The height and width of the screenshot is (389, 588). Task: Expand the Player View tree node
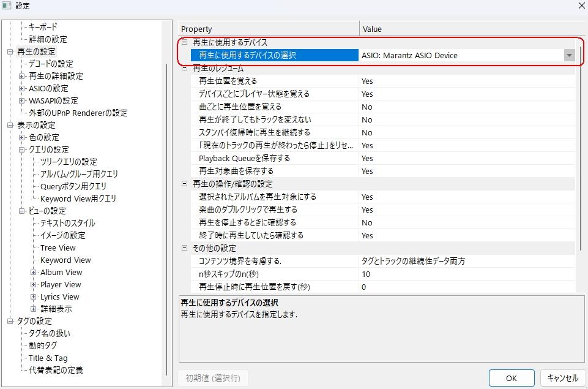(34, 285)
